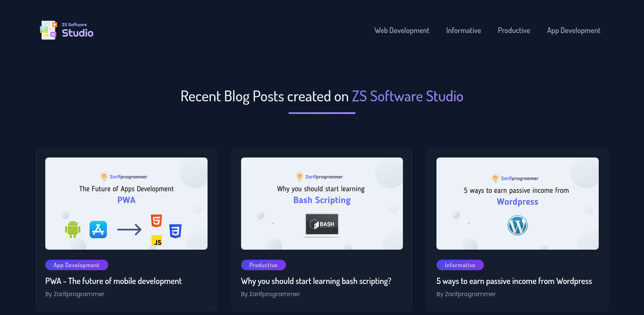644x315 pixels.
Task: Open the PWA mobile development article
Action: pos(113,281)
